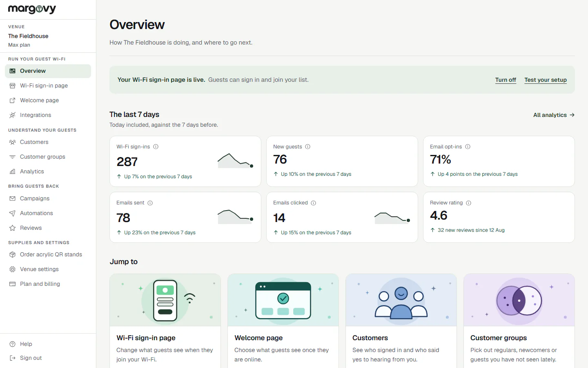
Task: Go to Welcome page in sidebar
Action: tap(48, 100)
